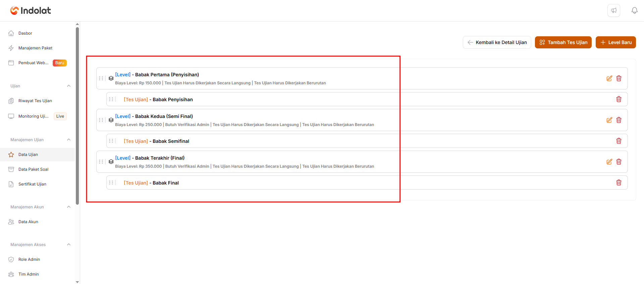
Task: Click layers icon of Babak Kedua level
Action: pos(111,120)
